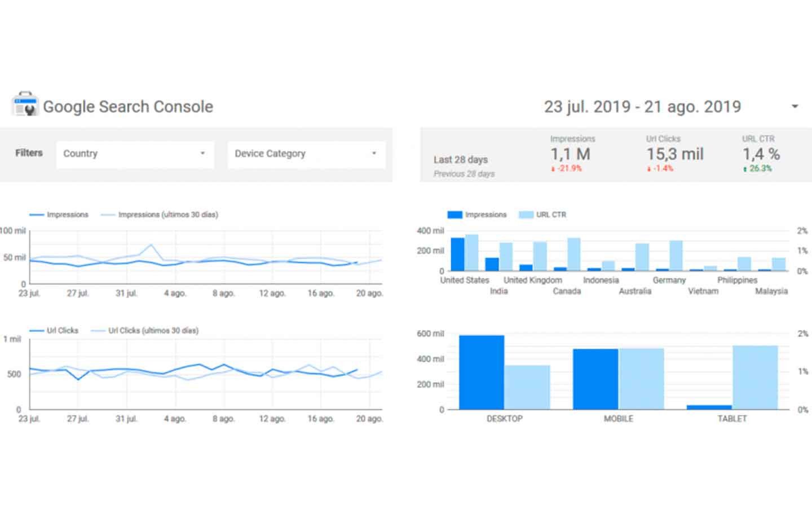Select the MOBILE URL CTR bar
This screenshot has height=508, width=812.
point(641,379)
